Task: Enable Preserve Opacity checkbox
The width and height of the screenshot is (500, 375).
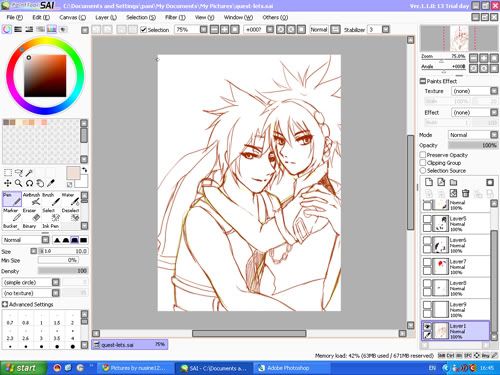Action: (x=423, y=155)
